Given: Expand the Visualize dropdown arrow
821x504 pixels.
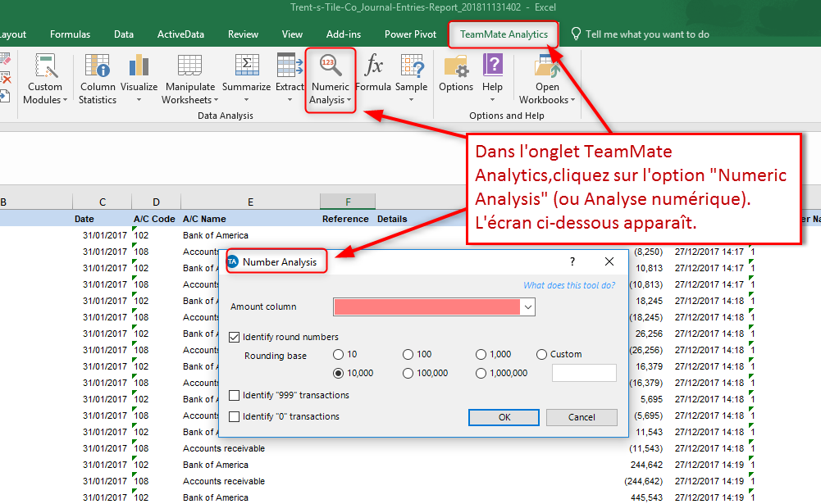Looking at the screenshot, I should point(139,100).
